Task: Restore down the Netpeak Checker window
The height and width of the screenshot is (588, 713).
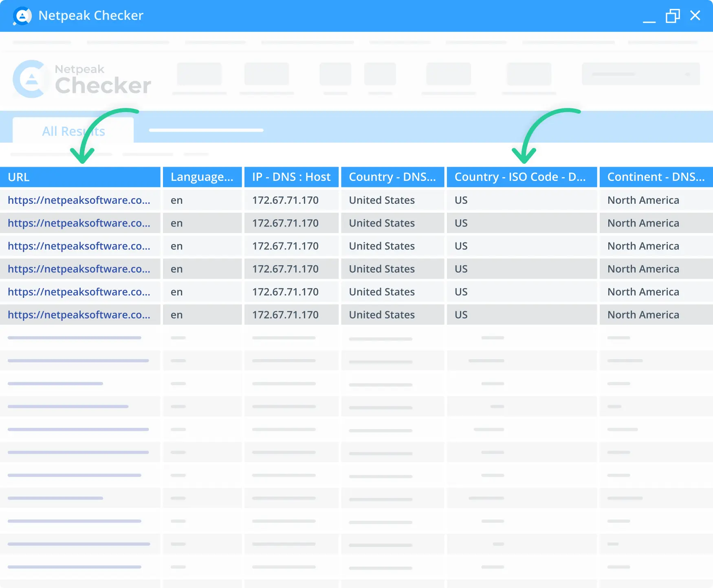Action: [x=673, y=16]
